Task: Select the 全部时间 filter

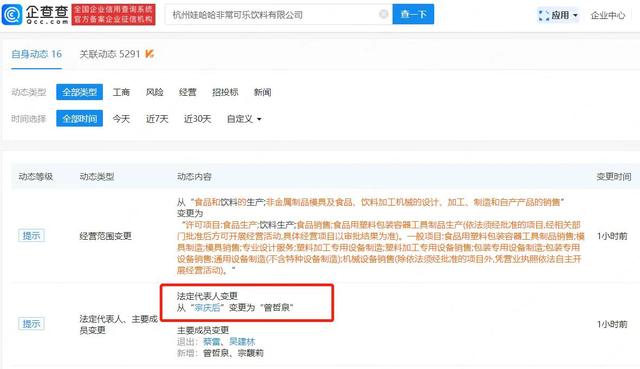Action: point(79,119)
